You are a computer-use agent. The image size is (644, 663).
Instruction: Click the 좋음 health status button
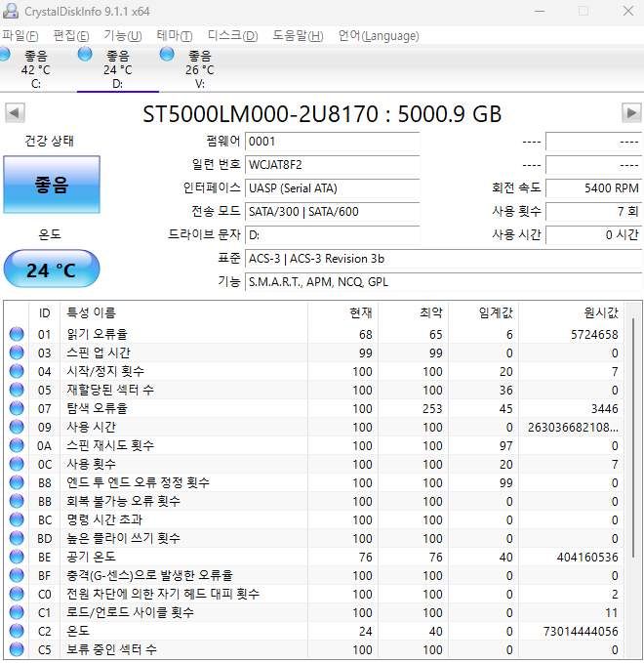tap(52, 185)
